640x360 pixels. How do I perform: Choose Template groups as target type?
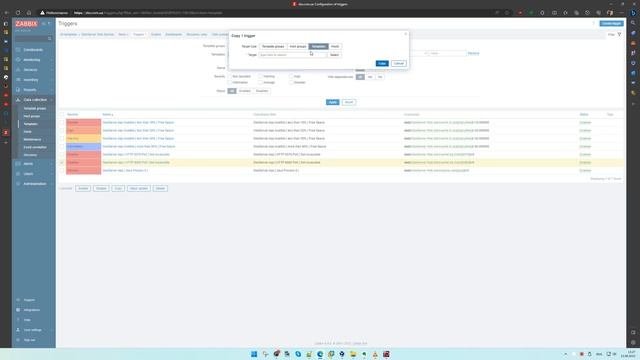(x=273, y=47)
